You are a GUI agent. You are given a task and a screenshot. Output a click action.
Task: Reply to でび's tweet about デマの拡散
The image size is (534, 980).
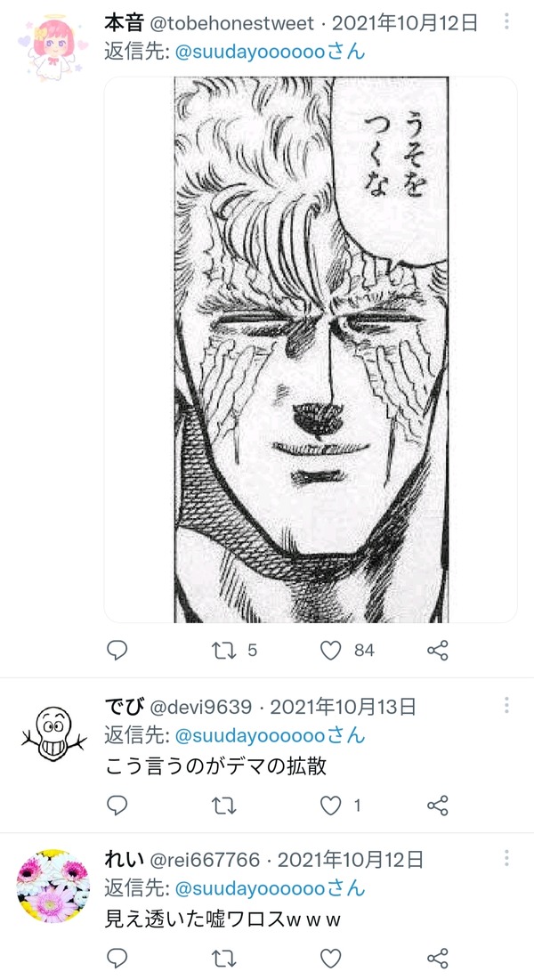coord(117,806)
